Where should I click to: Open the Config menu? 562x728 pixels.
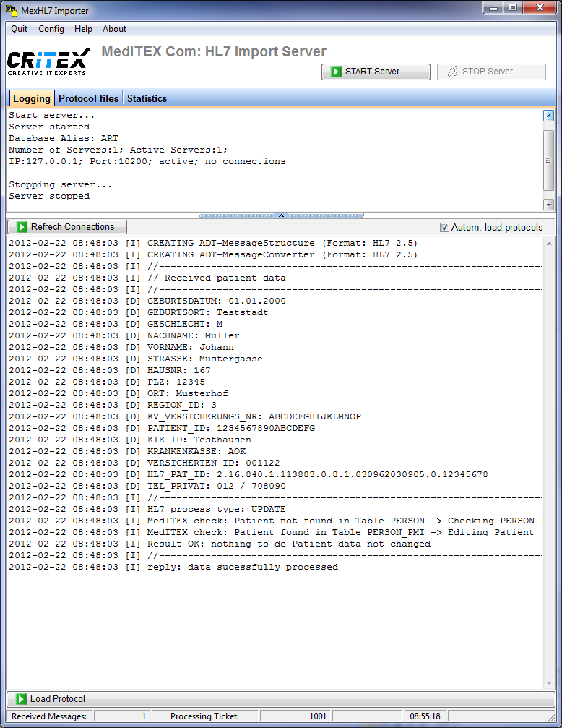coord(51,29)
